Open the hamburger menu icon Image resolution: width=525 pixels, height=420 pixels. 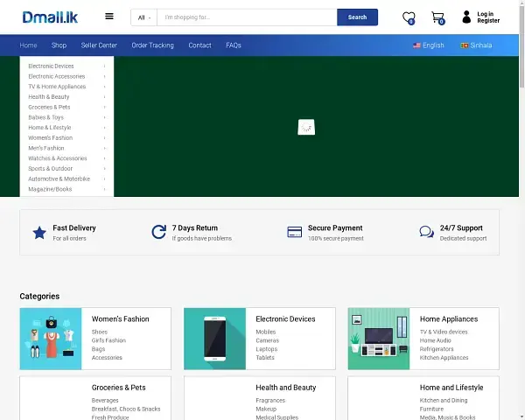tap(108, 16)
